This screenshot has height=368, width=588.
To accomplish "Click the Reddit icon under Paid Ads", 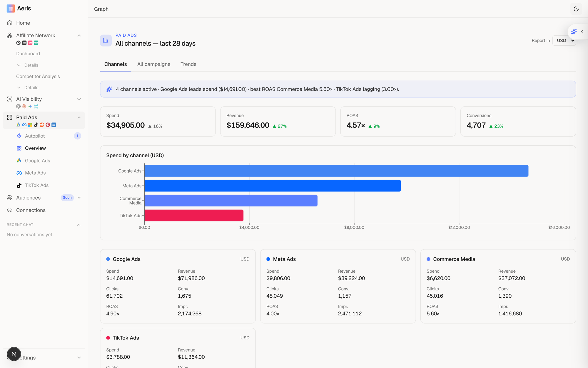I will 42,125.
